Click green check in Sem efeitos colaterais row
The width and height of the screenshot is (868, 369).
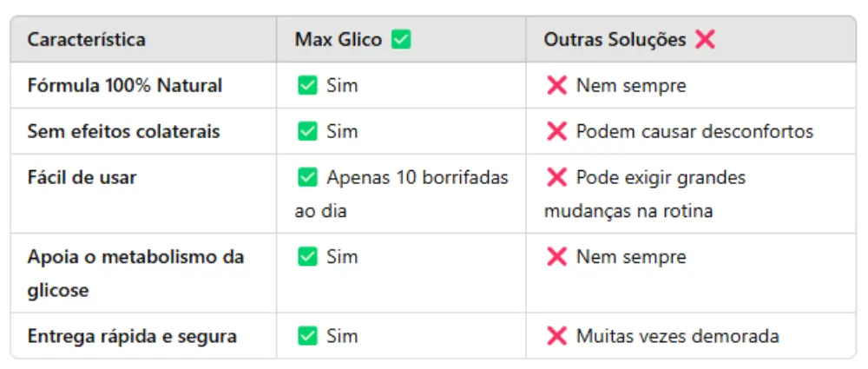click(307, 131)
